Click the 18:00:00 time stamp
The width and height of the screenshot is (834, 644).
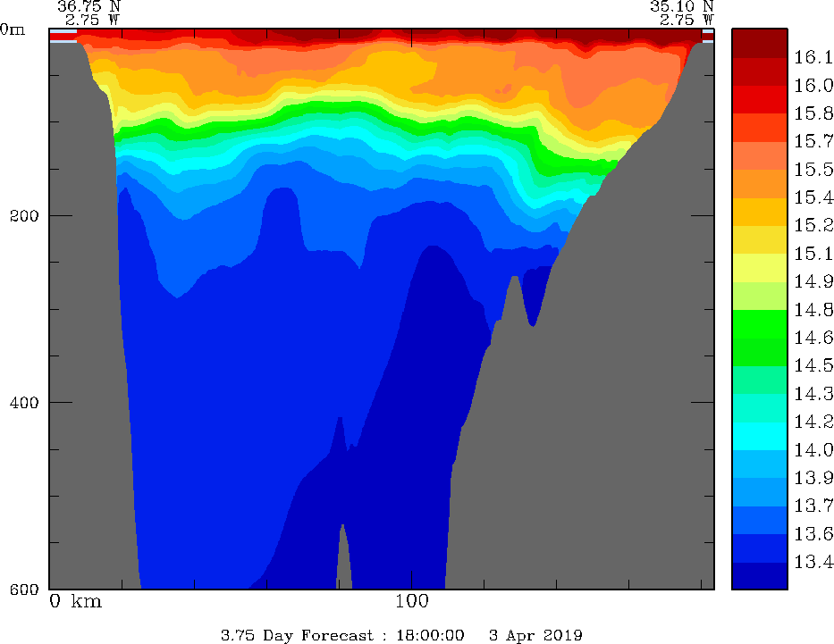point(430,635)
